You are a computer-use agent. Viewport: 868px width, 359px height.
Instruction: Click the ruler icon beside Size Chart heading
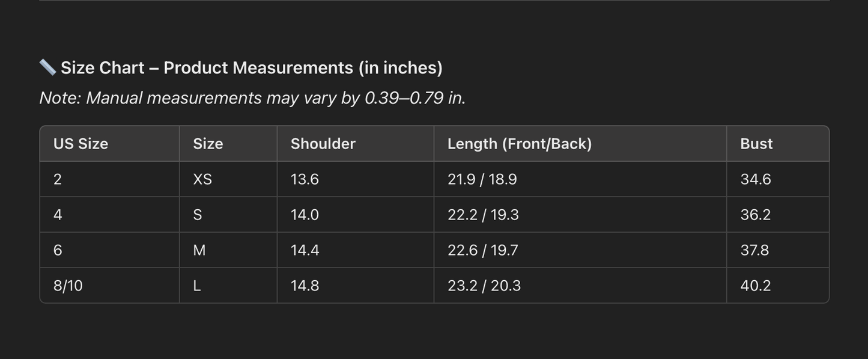point(47,67)
